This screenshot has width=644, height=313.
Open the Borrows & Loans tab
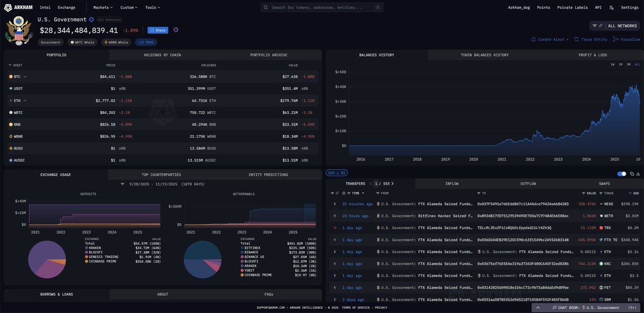56,294
